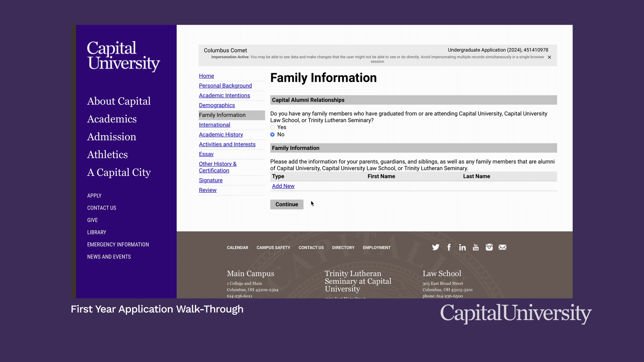Click CAMPUS SAFETY in the footer
Viewport: 644px width, 362px height.
click(273, 248)
